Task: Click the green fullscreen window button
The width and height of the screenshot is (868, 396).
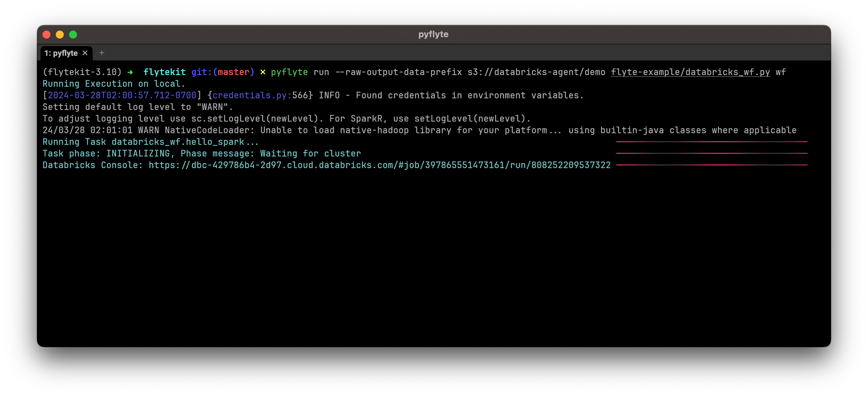Action: pyautogui.click(x=73, y=35)
